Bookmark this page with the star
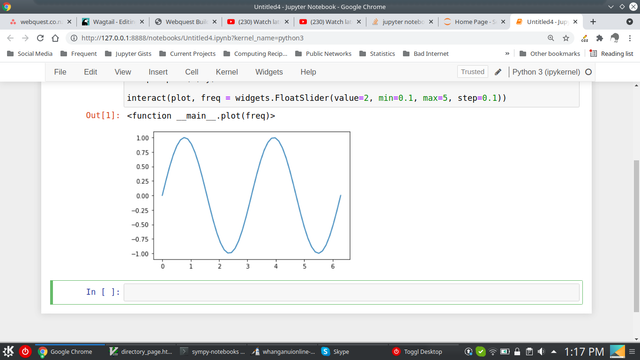The image size is (640, 360). tap(566, 38)
